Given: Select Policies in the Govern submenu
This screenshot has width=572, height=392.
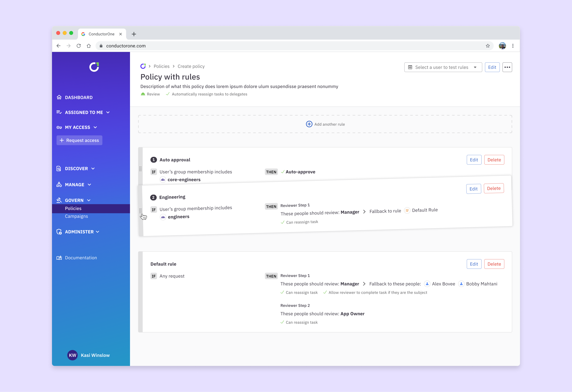Looking at the screenshot, I should point(73,208).
